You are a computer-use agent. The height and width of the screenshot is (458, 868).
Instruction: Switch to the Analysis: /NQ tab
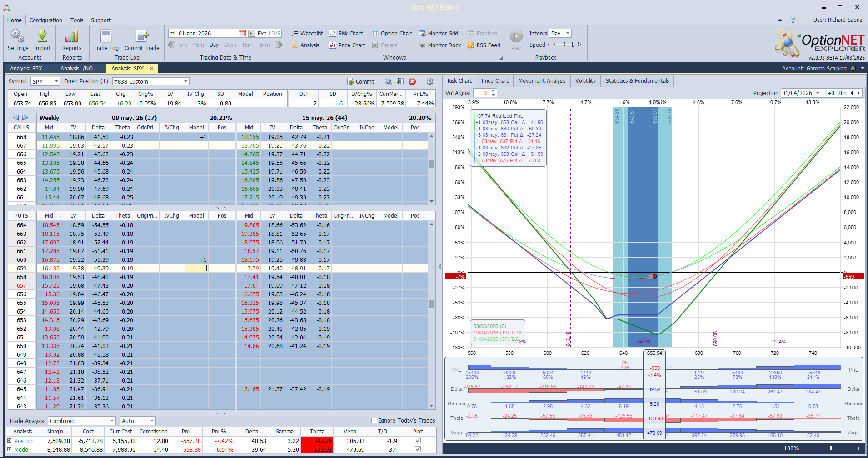76,68
